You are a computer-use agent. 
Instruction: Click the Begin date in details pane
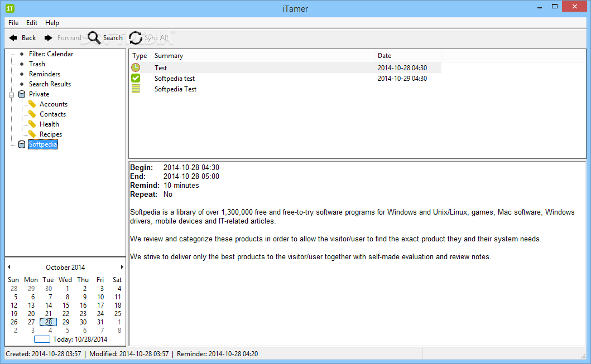pyautogui.click(x=191, y=167)
